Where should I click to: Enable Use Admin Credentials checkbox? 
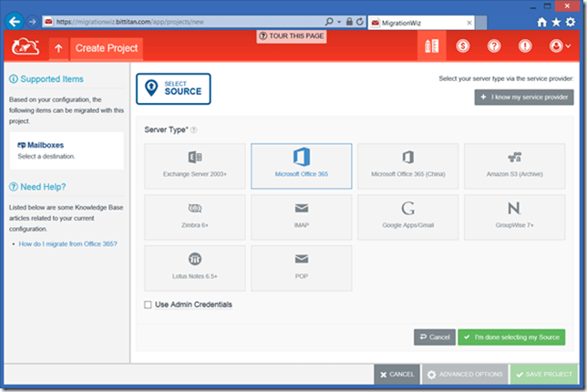point(149,304)
